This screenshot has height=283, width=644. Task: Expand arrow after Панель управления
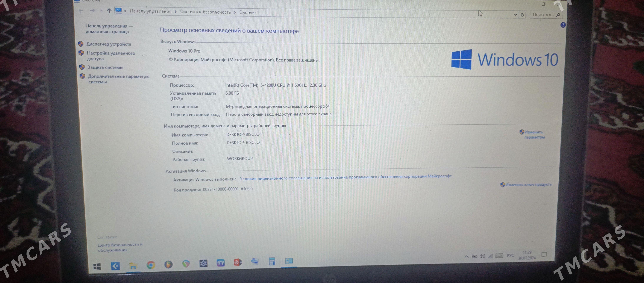[x=176, y=11]
